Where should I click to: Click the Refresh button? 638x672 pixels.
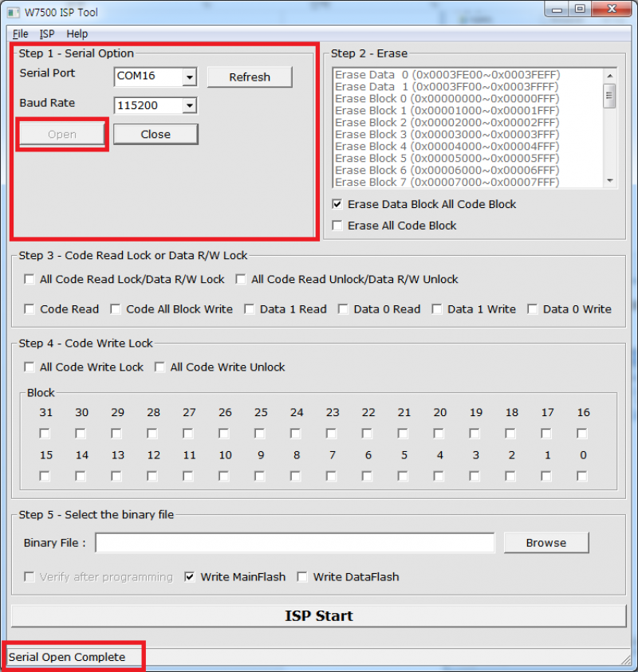250,77
